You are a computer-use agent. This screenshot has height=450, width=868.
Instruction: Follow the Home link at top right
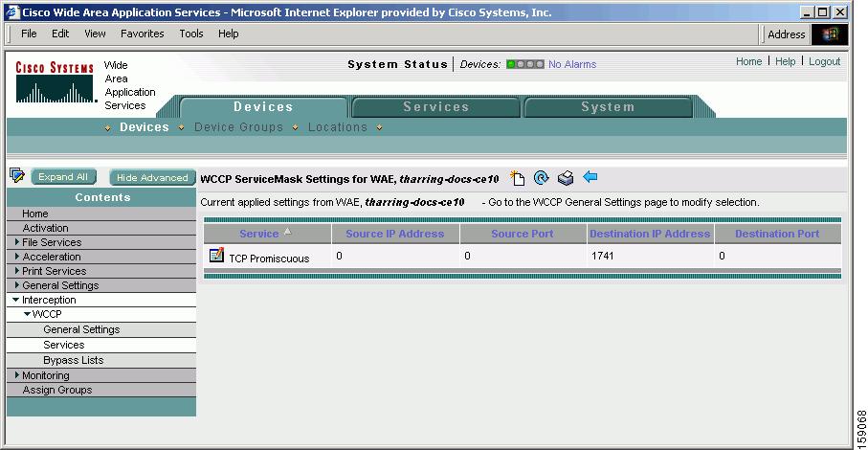(749, 61)
